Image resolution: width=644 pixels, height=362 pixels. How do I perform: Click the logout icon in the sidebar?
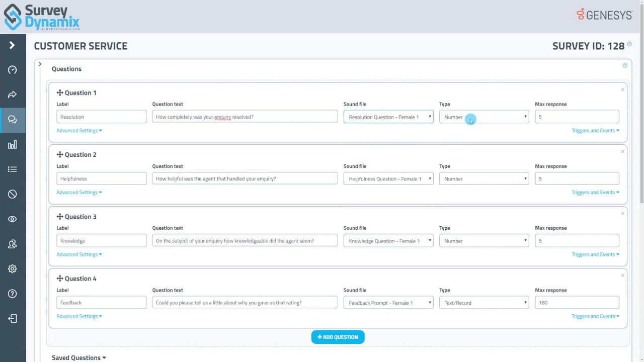13,319
